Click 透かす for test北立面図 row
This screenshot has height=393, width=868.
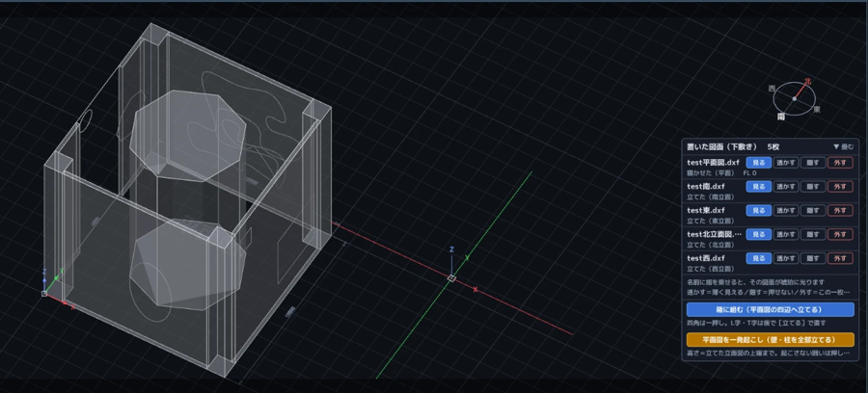[785, 234]
